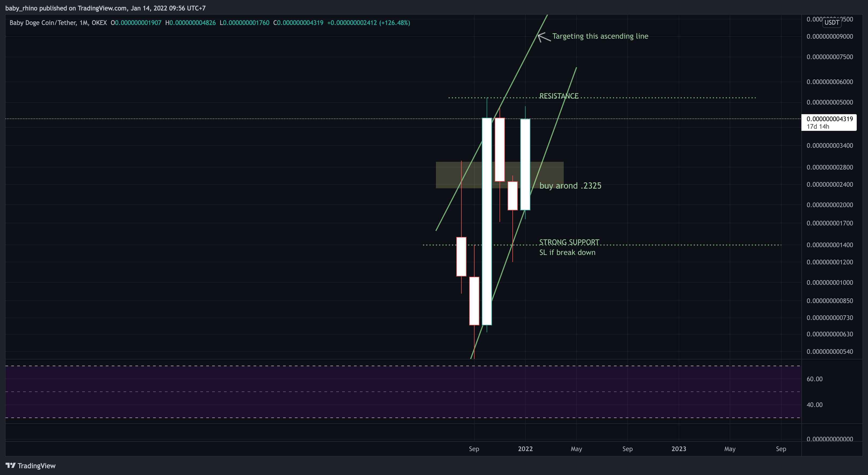The width and height of the screenshot is (868, 475).
Task: Click the baby_rhino published header text
Action: (105, 8)
